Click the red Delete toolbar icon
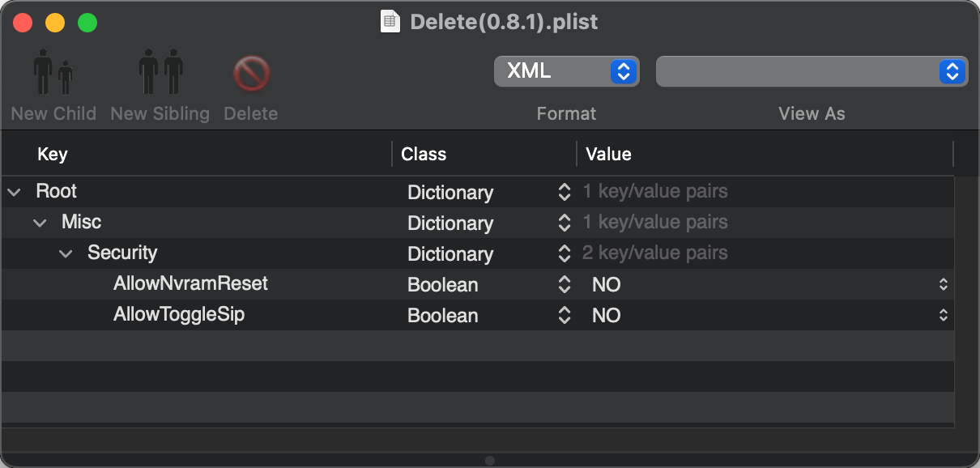The height and width of the screenshot is (468, 980). 251,74
